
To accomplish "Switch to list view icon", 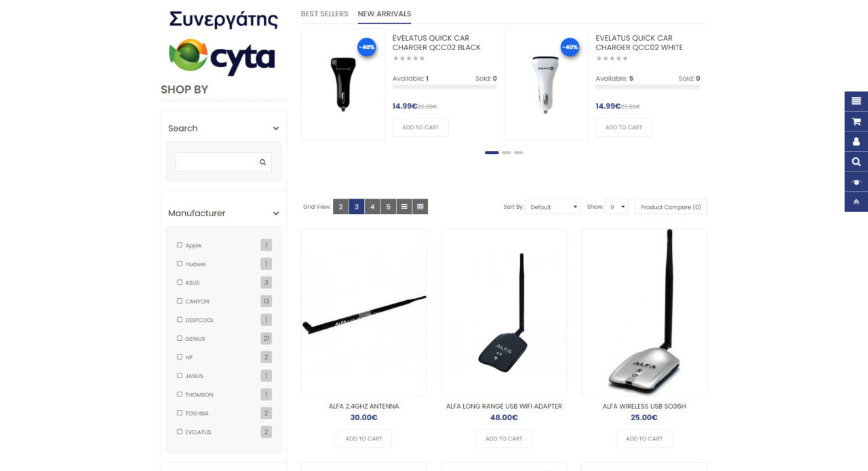I will pos(404,207).
